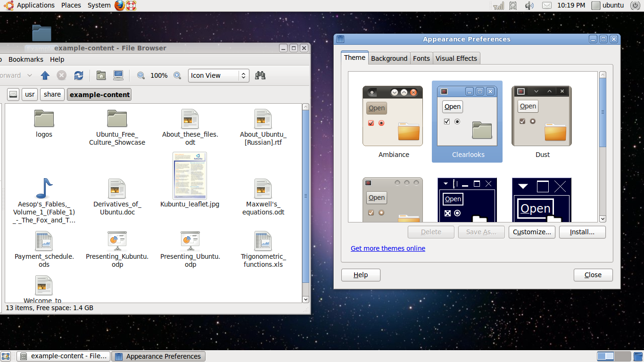644x362 pixels.
Task: Click the Install... button
Action: (x=582, y=232)
